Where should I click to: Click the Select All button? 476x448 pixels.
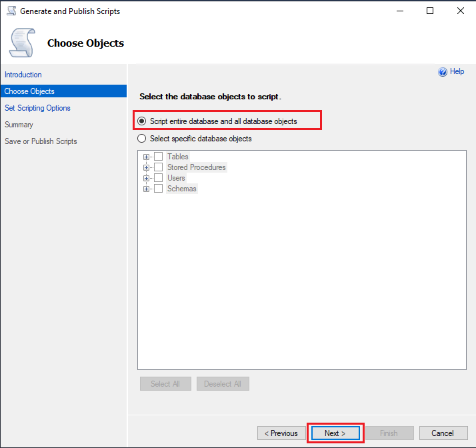[x=165, y=384]
